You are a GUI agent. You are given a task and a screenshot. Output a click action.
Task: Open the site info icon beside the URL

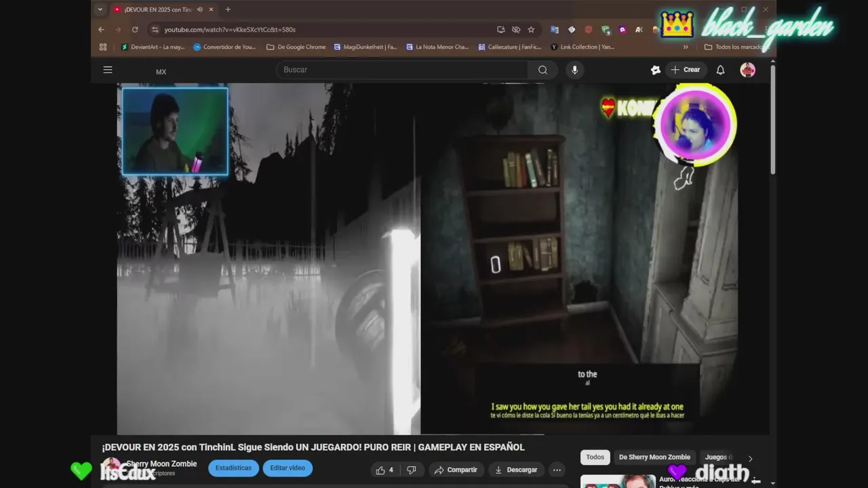pyautogui.click(x=155, y=30)
